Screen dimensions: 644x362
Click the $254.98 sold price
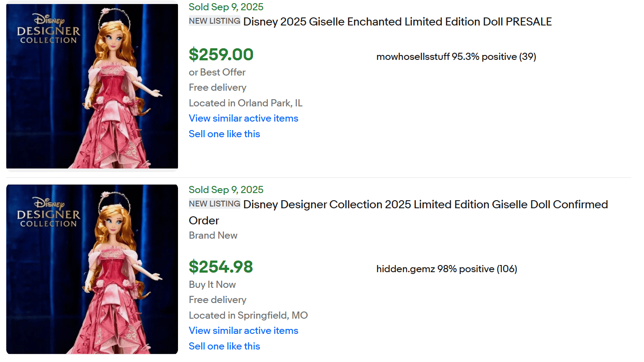pyautogui.click(x=220, y=267)
